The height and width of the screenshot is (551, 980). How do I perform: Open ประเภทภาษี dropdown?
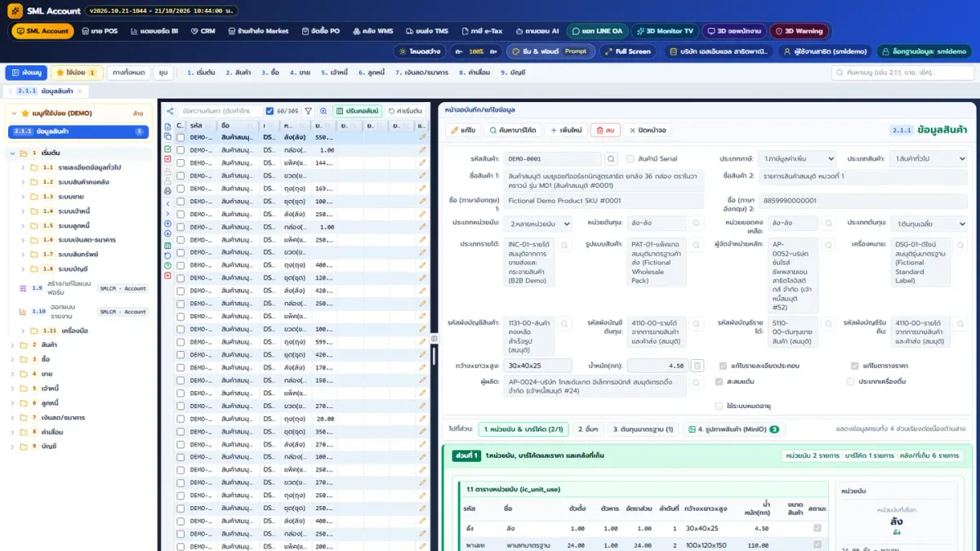pos(796,158)
